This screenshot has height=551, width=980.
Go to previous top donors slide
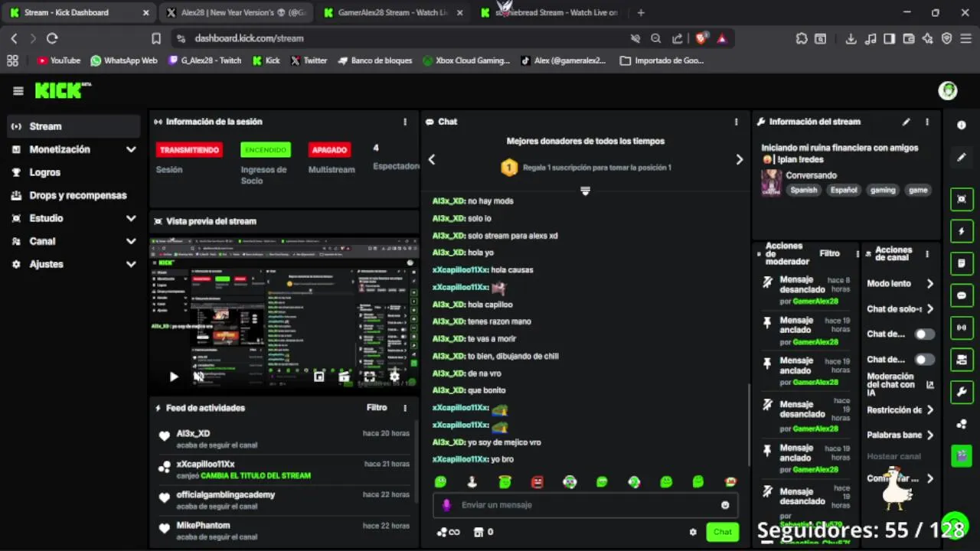[x=432, y=159]
